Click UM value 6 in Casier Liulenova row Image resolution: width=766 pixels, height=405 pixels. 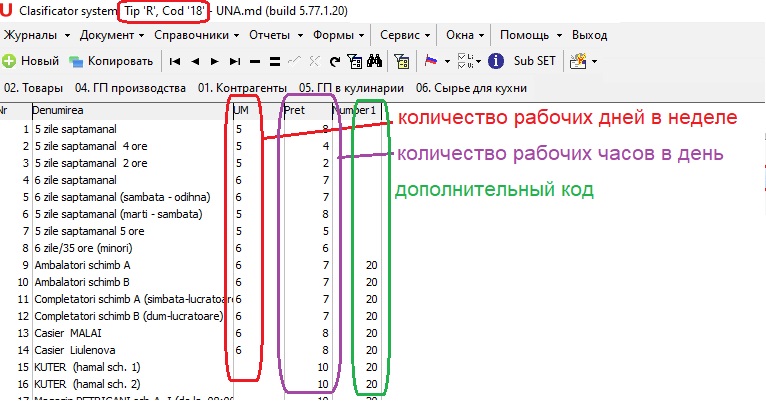coord(238,350)
